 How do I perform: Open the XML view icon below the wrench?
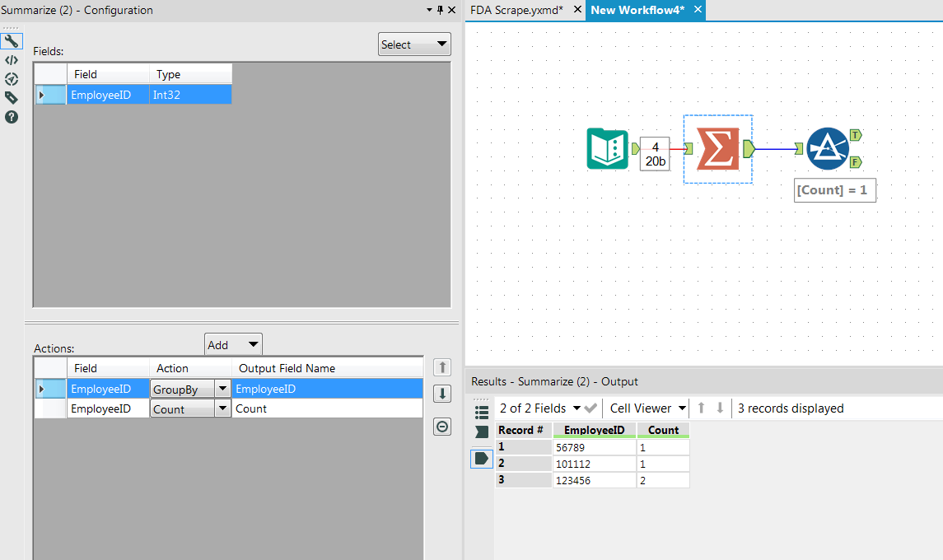click(11, 59)
